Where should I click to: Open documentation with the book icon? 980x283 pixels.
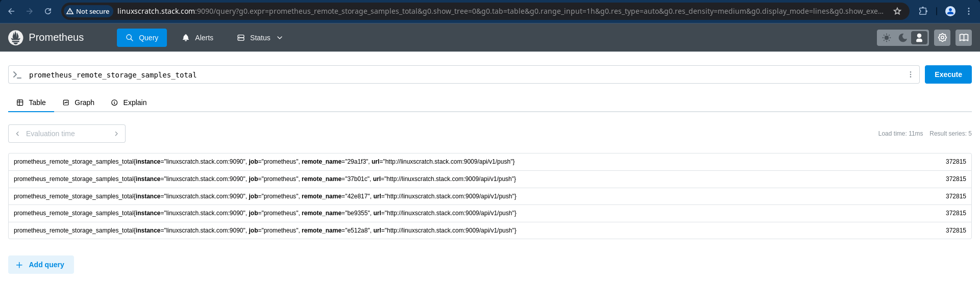pos(964,38)
